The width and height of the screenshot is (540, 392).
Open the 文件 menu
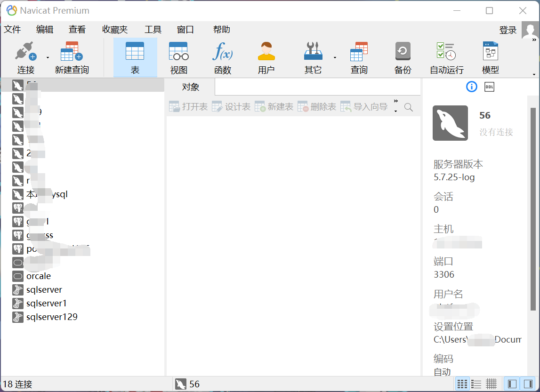pyautogui.click(x=12, y=30)
